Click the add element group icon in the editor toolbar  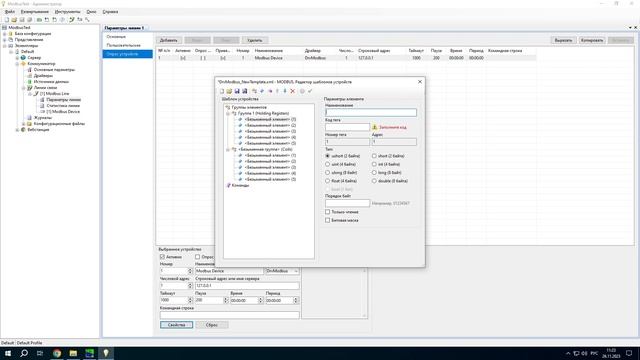(254, 91)
